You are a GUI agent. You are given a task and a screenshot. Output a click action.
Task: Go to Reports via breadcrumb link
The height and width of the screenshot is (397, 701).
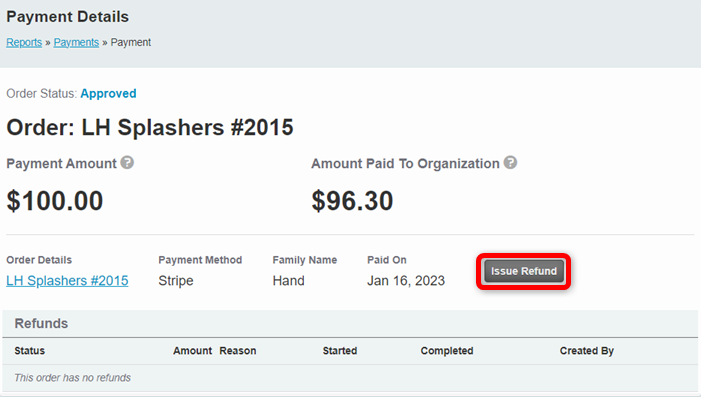pyautogui.click(x=24, y=42)
